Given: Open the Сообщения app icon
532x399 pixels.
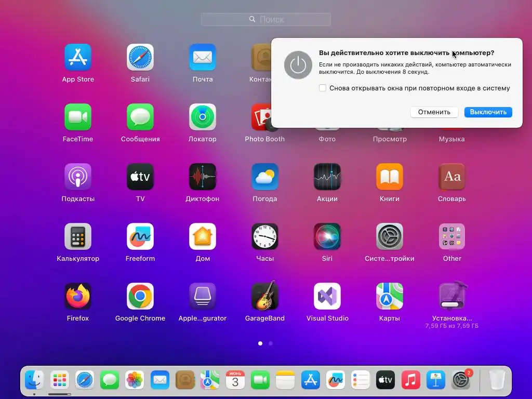Looking at the screenshot, I should [x=140, y=117].
